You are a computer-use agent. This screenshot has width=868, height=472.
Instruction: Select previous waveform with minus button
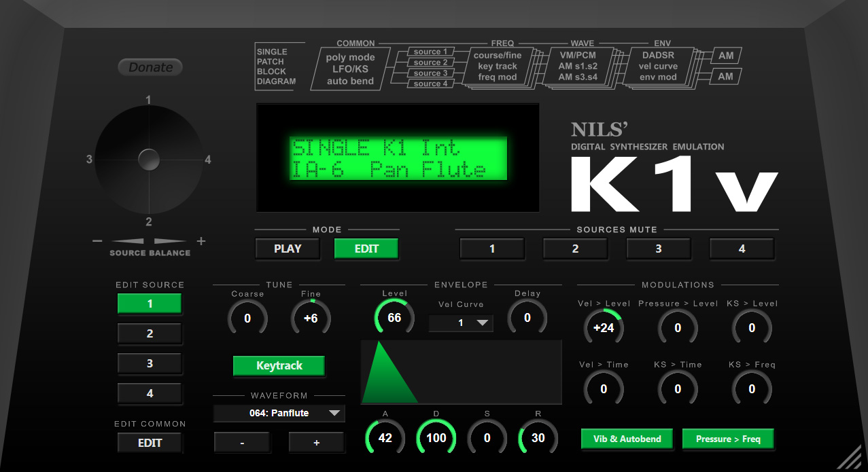(242, 443)
